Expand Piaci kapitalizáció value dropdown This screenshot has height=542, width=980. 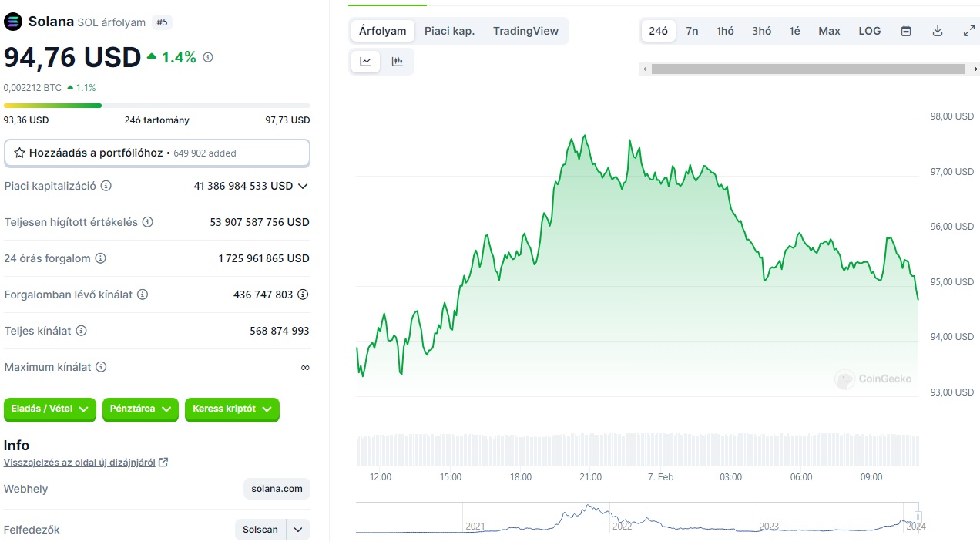pos(303,186)
